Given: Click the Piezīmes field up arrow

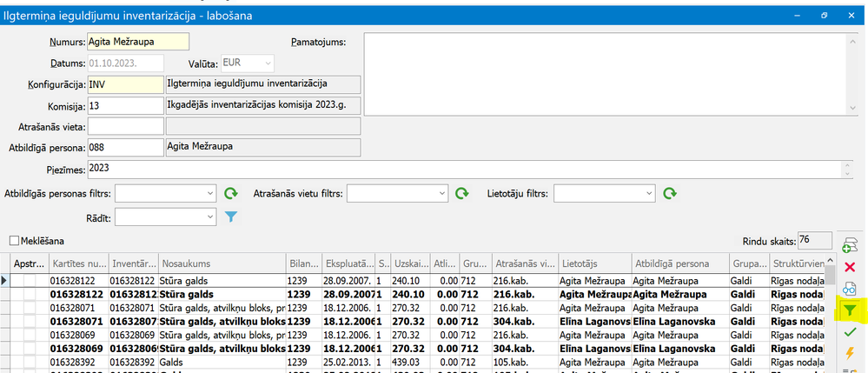Looking at the screenshot, I should [x=848, y=166].
